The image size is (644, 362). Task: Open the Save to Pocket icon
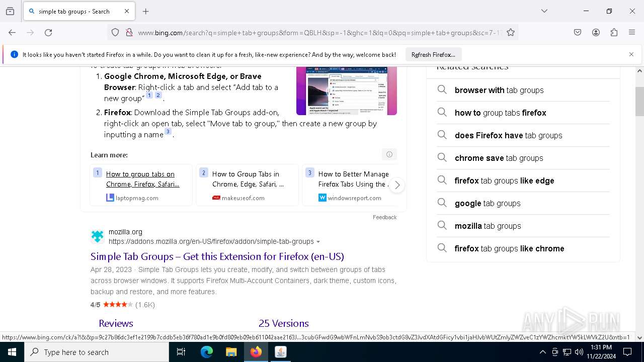578,33
